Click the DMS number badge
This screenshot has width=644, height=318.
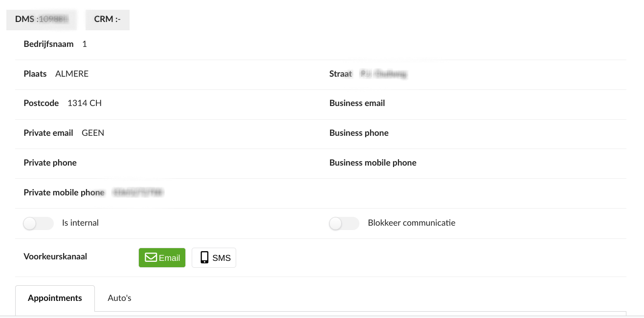click(x=42, y=20)
